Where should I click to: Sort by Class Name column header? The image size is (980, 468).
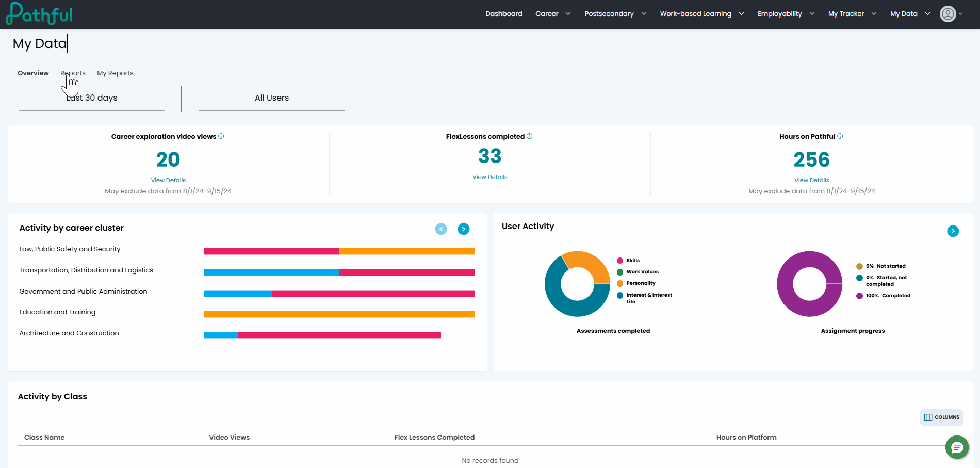tap(44, 438)
